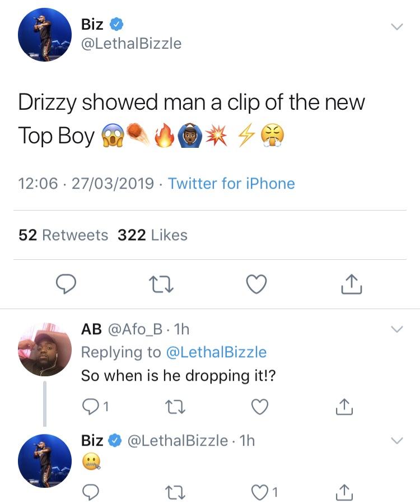
Task: Retweet AB's reply
Action: [174, 405]
